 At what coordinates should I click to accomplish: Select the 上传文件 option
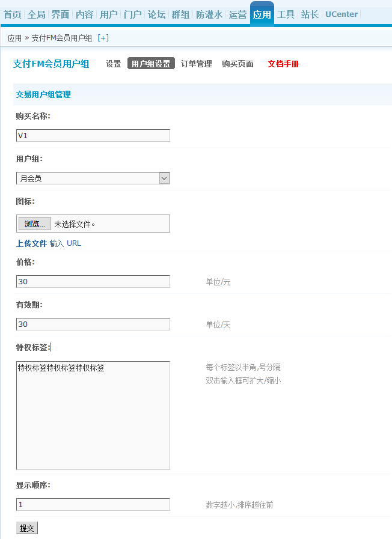tap(31, 243)
